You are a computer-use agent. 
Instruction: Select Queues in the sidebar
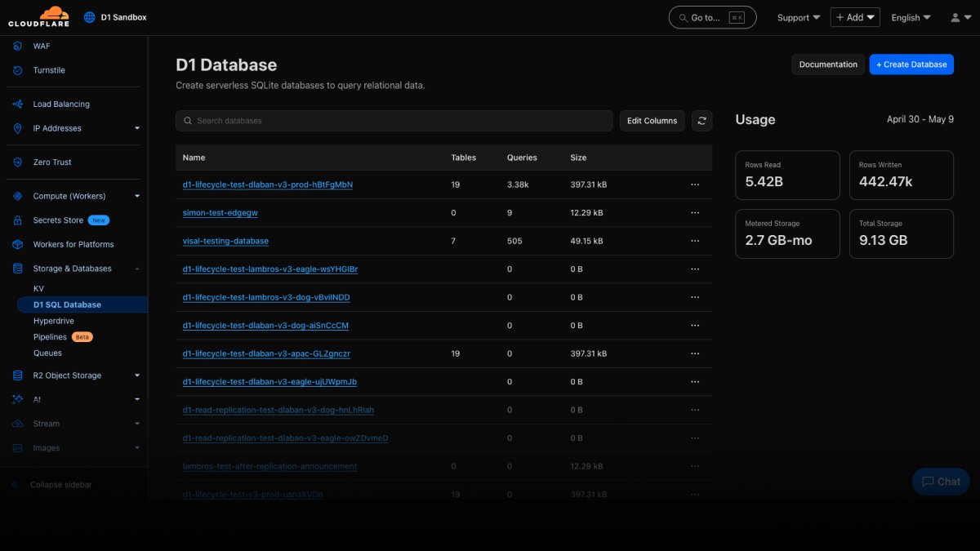pos(47,353)
